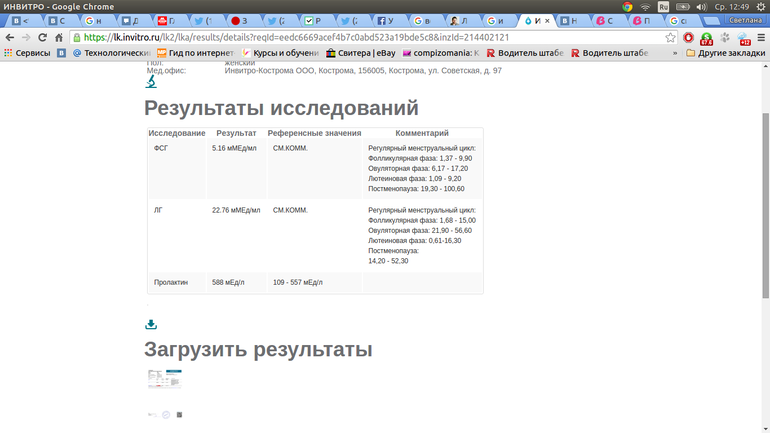Viewport: 770px width, 433px height.
Task: Switch the Ru keyboard layout indicator
Action: click(662, 7)
